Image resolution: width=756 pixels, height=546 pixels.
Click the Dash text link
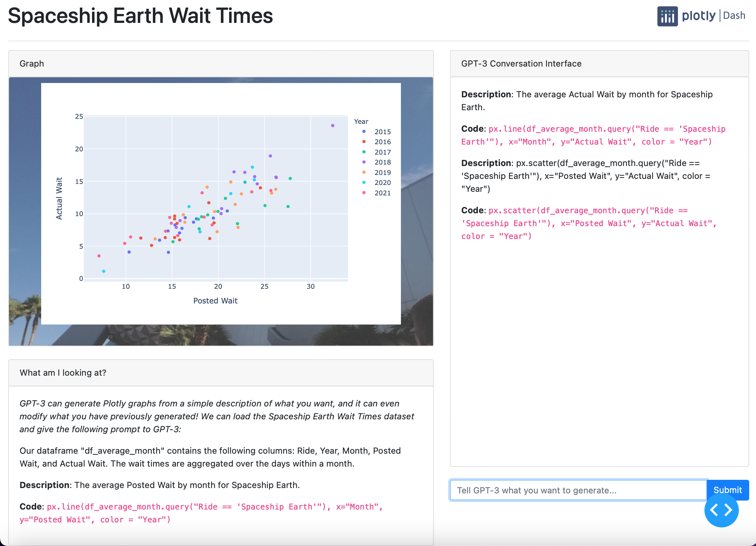tap(734, 16)
